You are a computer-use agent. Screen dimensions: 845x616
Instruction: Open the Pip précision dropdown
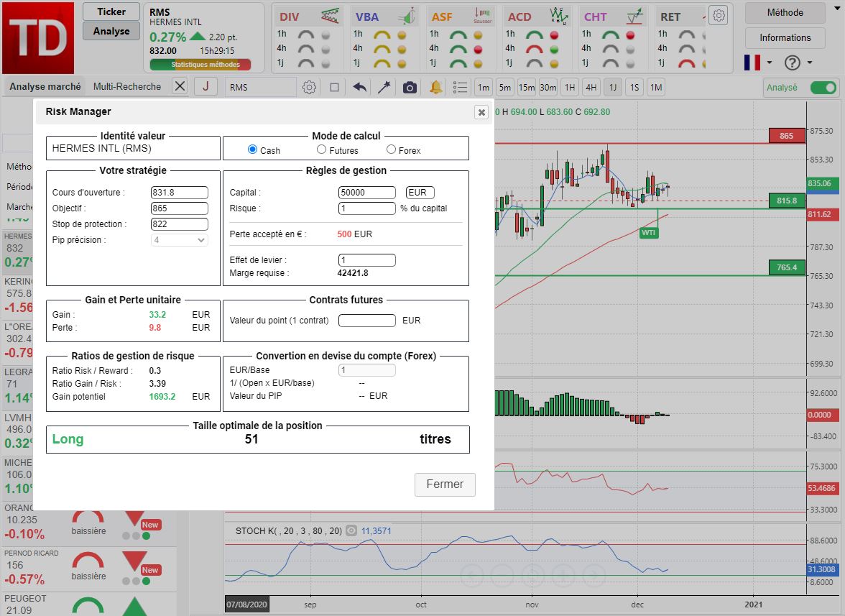click(x=180, y=240)
